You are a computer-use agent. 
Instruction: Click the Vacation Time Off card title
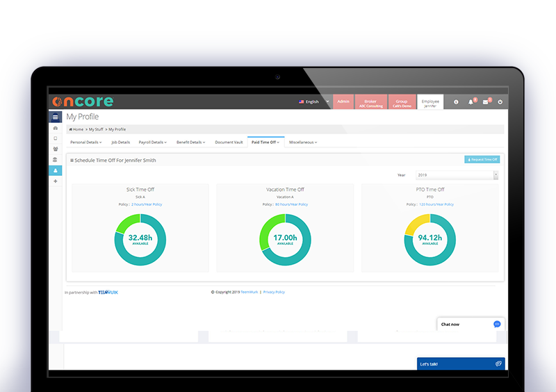(285, 190)
